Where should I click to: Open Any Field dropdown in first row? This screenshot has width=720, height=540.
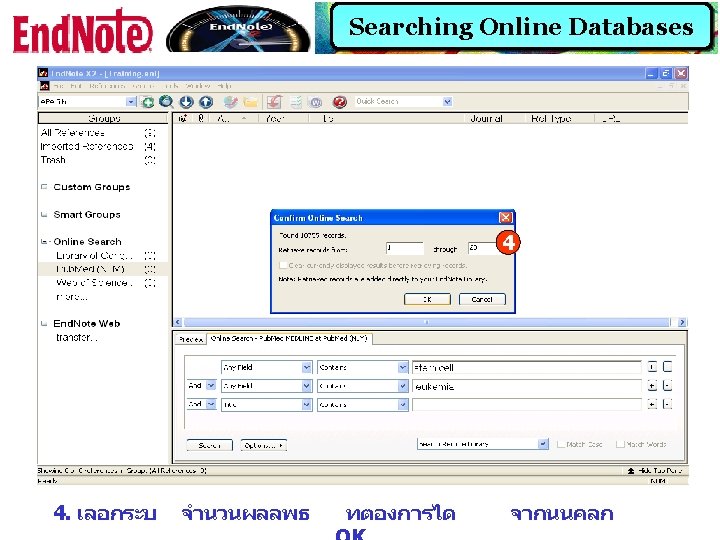click(307, 367)
